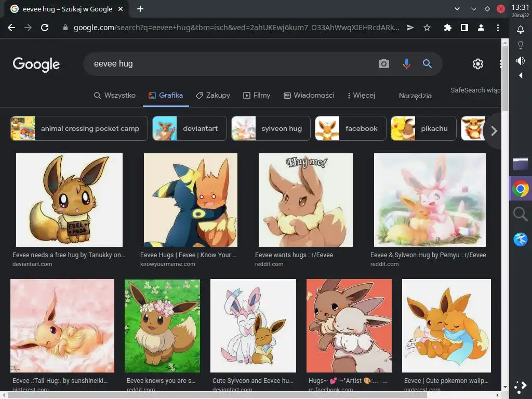Click the share/send icon in address bar
Screen dimensions: 532x399
click(x=410, y=28)
